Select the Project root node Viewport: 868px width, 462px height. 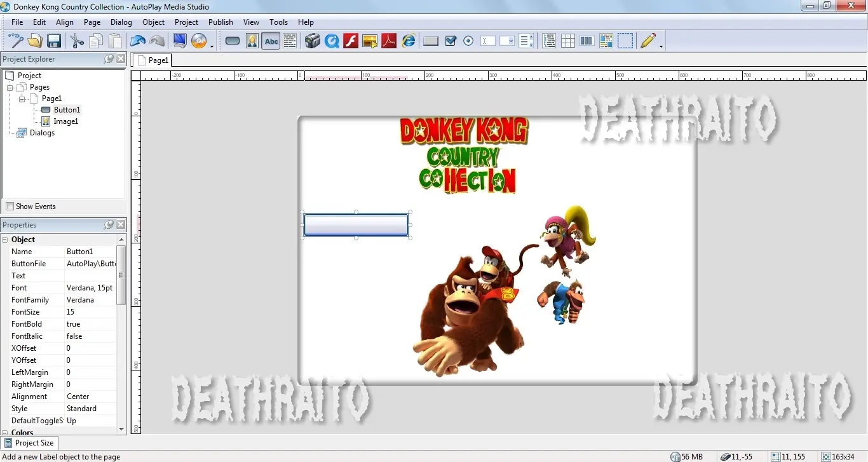[x=29, y=76]
